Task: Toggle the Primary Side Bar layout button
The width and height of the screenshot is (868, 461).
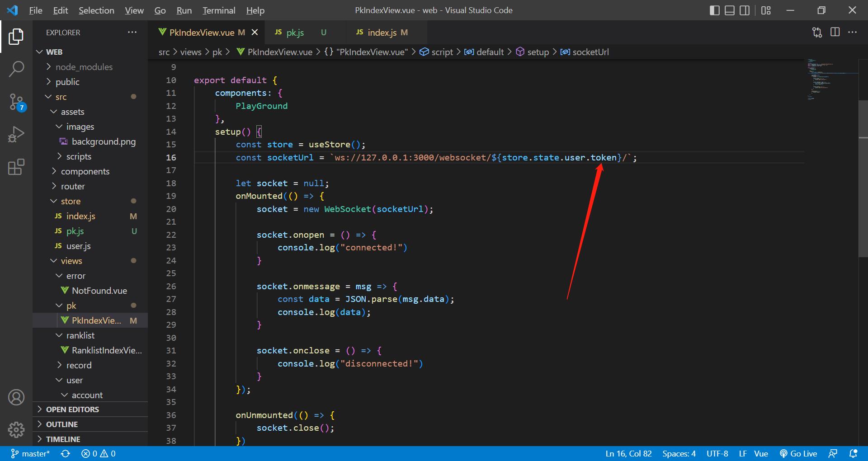Action: click(x=715, y=10)
